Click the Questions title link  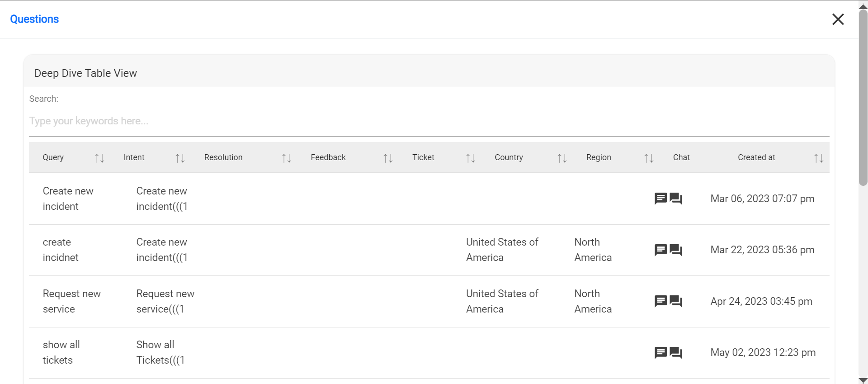pyautogui.click(x=34, y=19)
